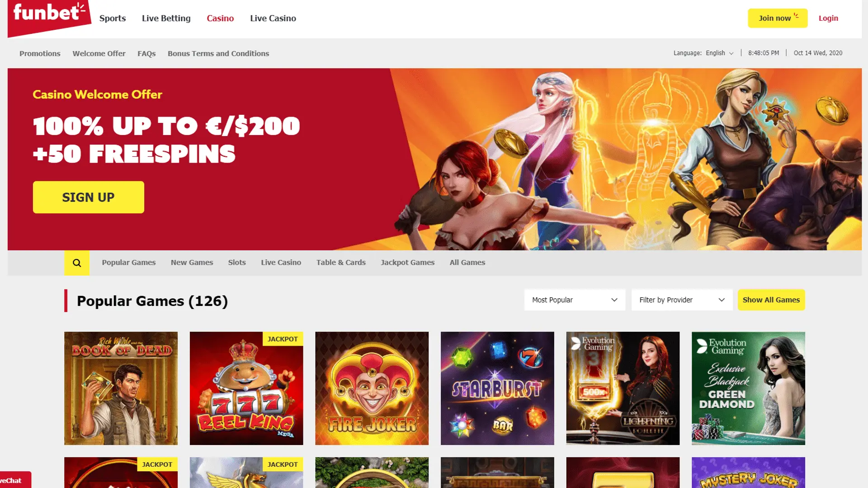868x488 pixels.
Task: Open Exclusive Blackjack Green Diamond game
Action: click(x=748, y=388)
